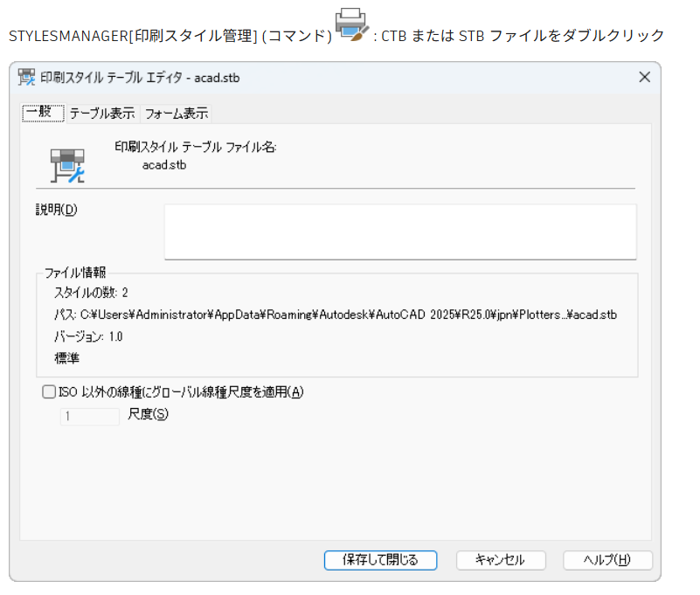700x595 pixels.
Task: Click the バージョン: 1.0 line
Action: [x=88, y=336]
